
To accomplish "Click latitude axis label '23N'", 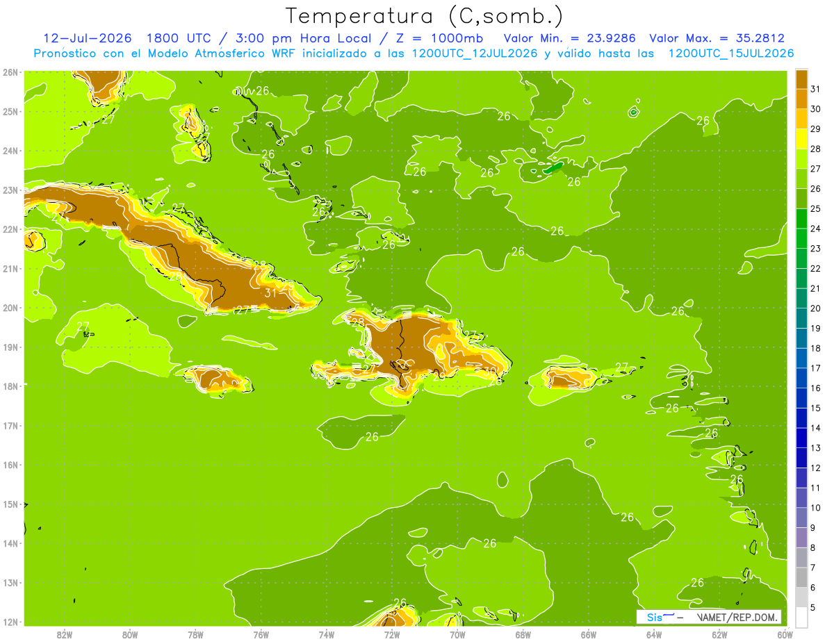I will point(10,190).
